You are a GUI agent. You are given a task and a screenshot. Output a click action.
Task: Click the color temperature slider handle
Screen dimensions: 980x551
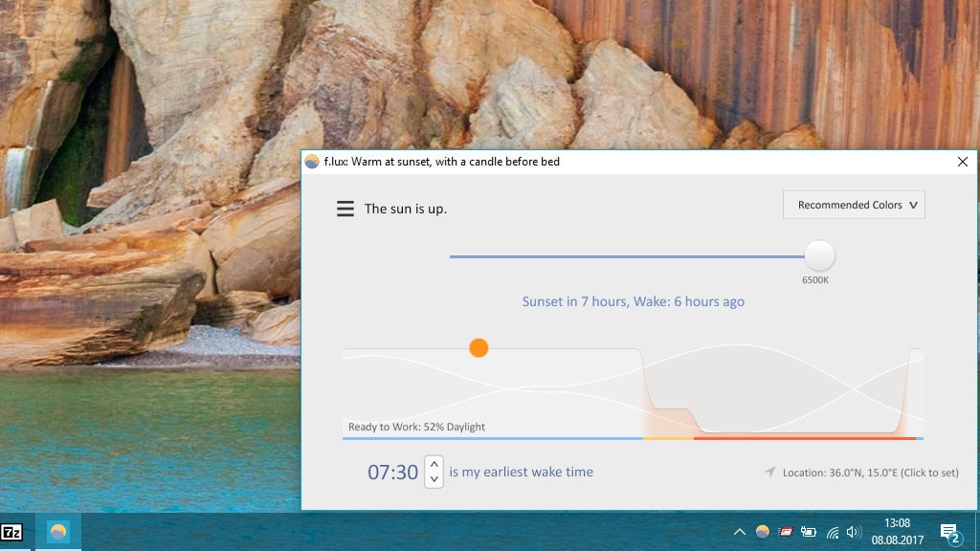(x=819, y=255)
